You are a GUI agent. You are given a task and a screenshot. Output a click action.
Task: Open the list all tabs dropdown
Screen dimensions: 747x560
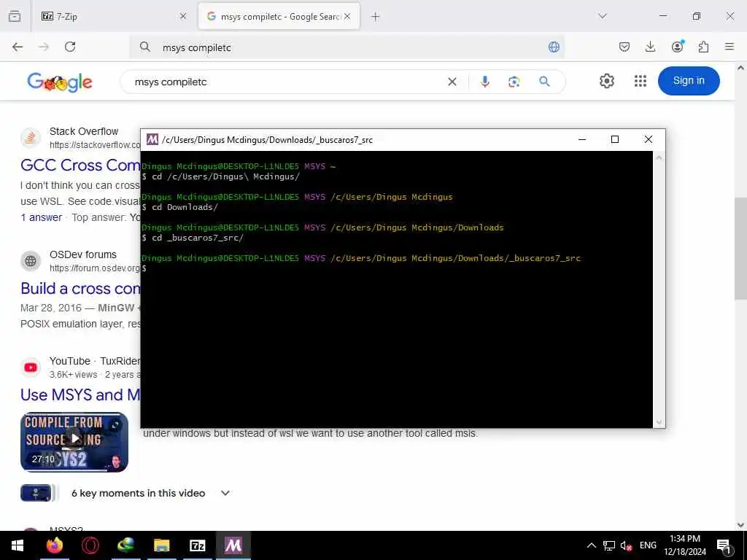click(603, 16)
